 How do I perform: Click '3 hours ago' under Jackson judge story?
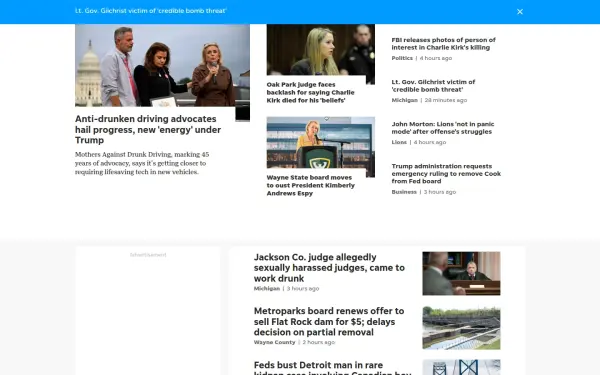303,289
